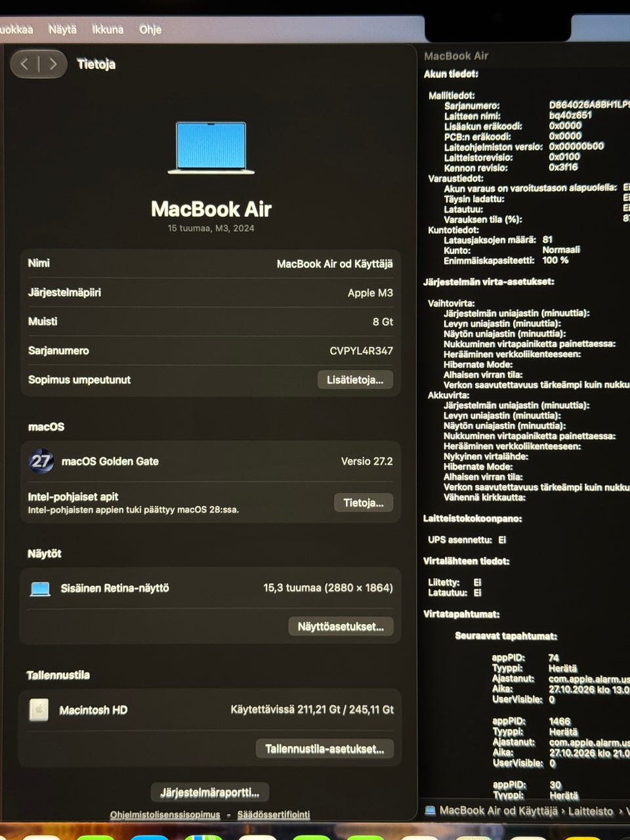Click the 8 Gt memory value

tap(383, 322)
